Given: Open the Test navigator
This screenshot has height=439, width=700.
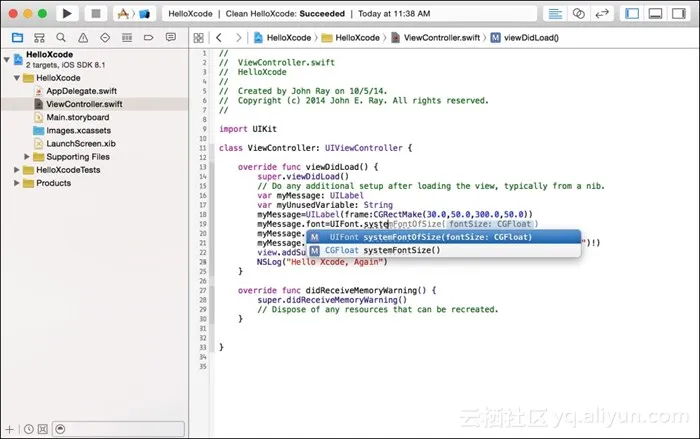Looking at the screenshot, I should point(105,38).
